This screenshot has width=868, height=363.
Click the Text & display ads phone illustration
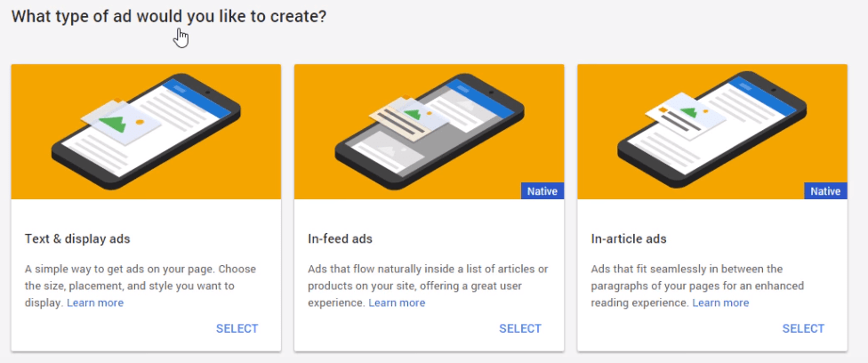pos(146,132)
